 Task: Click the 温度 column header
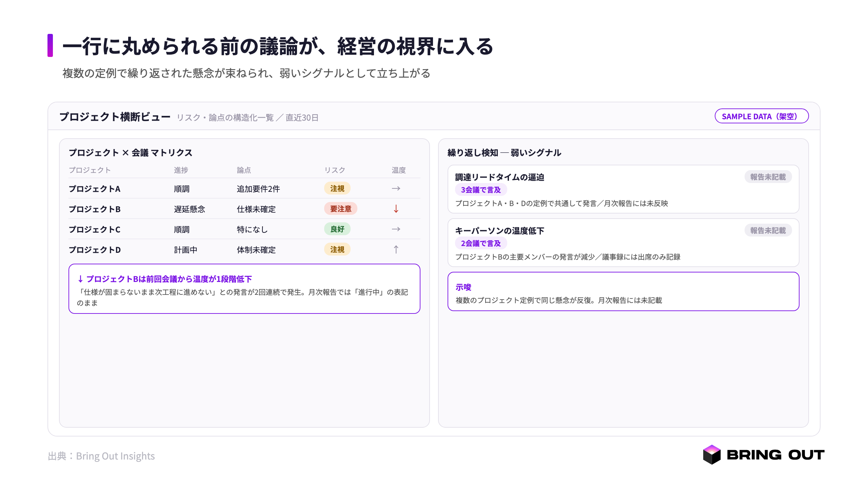click(x=399, y=170)
